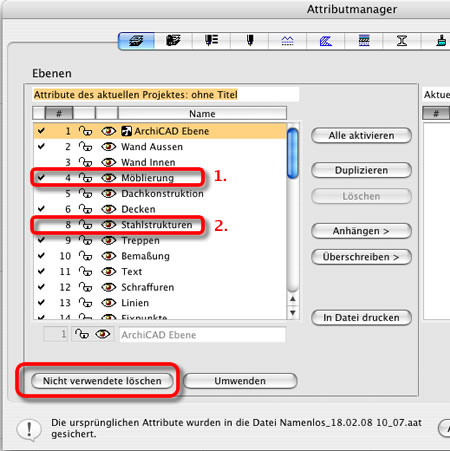The height and width of the screenshot is (451, 450).
Task: Select the ArchiCAD Ebene row name
Action: (172, 131)
